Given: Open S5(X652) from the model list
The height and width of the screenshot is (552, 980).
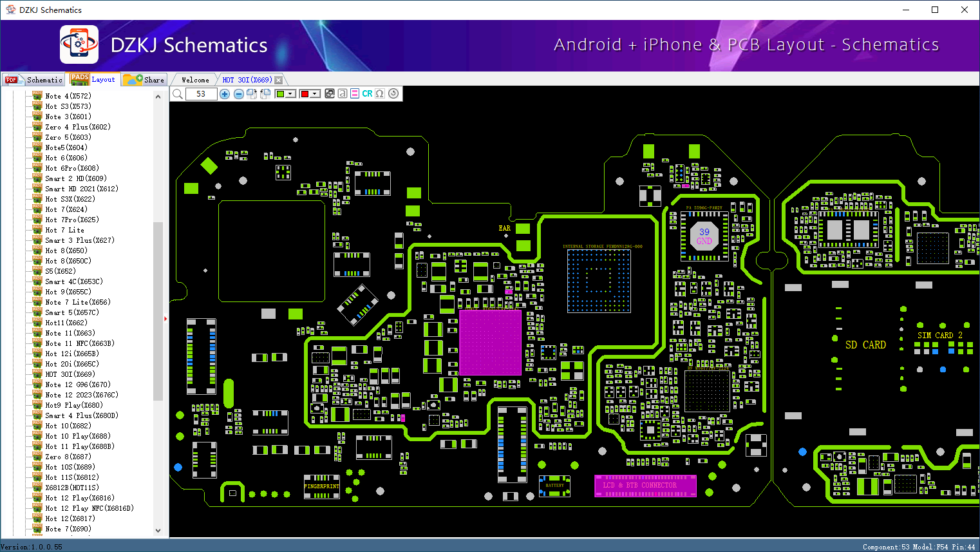Looking at the screenshot, I should tap(61, 271).
